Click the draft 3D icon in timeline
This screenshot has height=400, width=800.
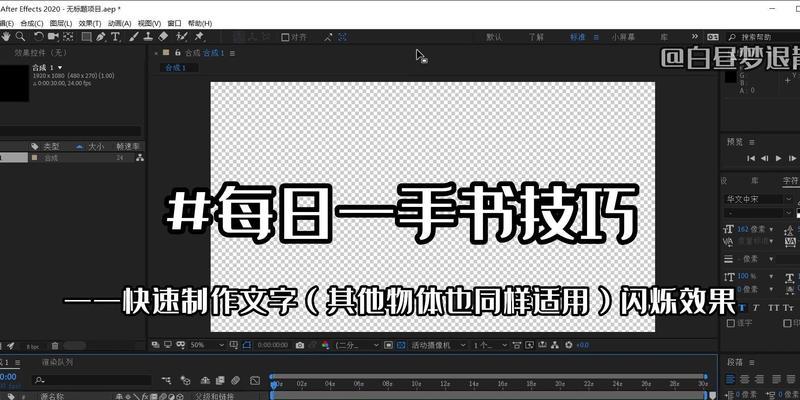pos(186,380)
